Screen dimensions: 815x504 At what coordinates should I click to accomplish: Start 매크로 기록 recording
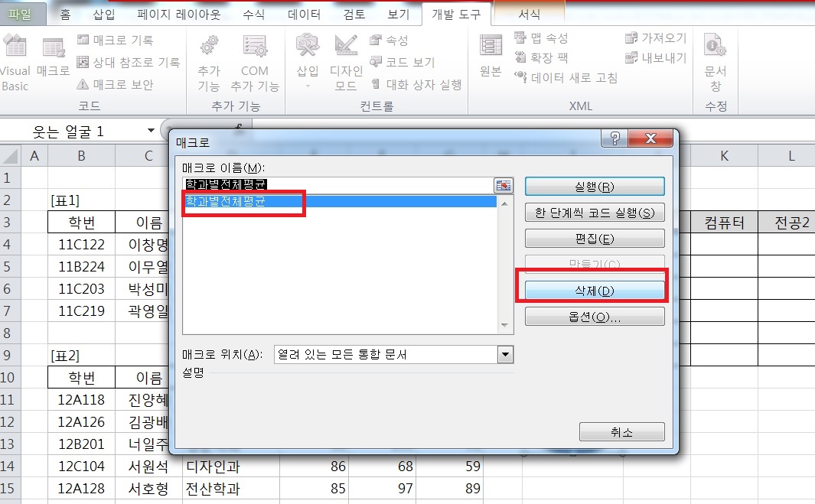click(x=115, y=40)
